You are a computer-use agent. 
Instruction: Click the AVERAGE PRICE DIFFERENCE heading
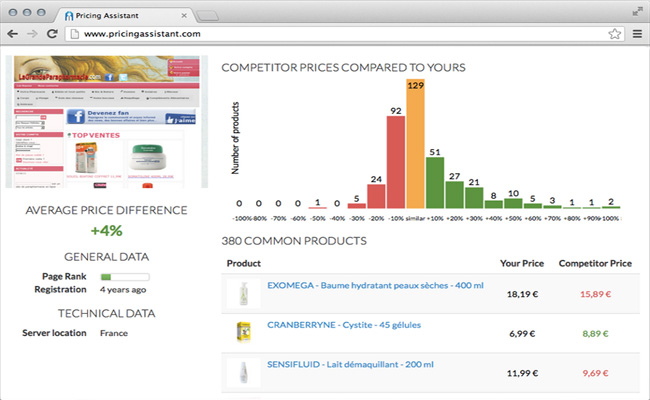pos(107,211)
